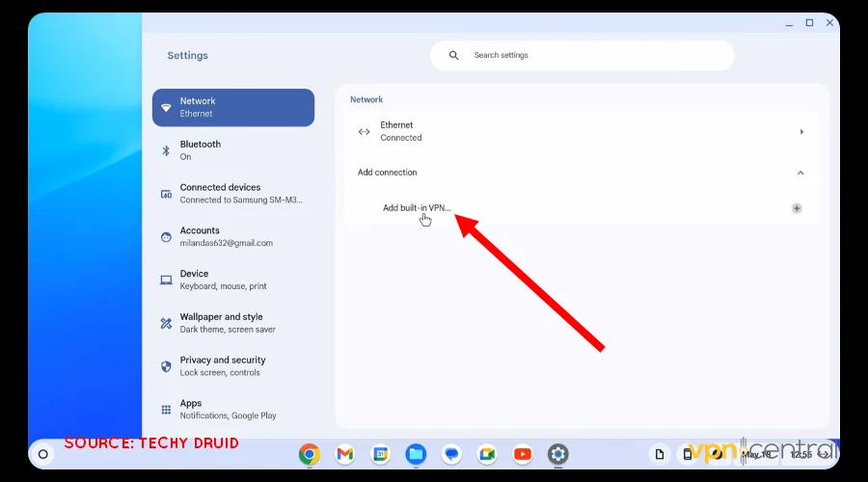Screen dimensions: 868x482
Task: Open Bluetooth settings section
Action: click(x=233, y=150)
